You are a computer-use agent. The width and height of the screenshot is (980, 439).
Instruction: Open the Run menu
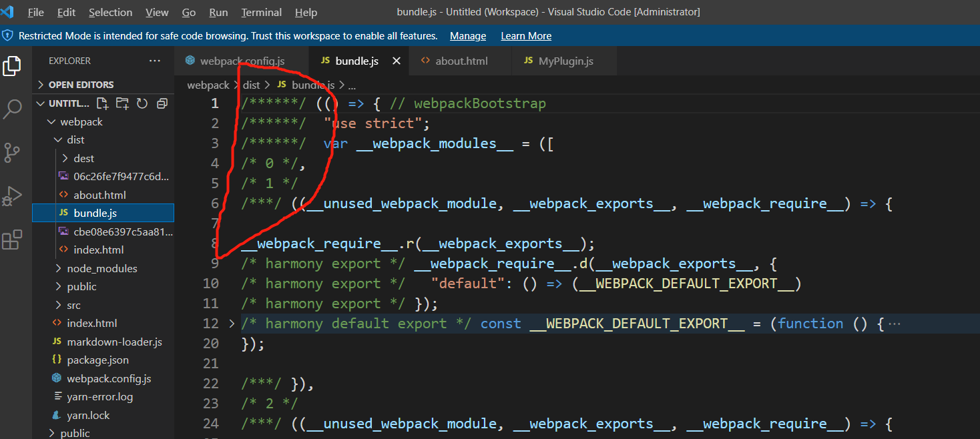coord(218,13)
